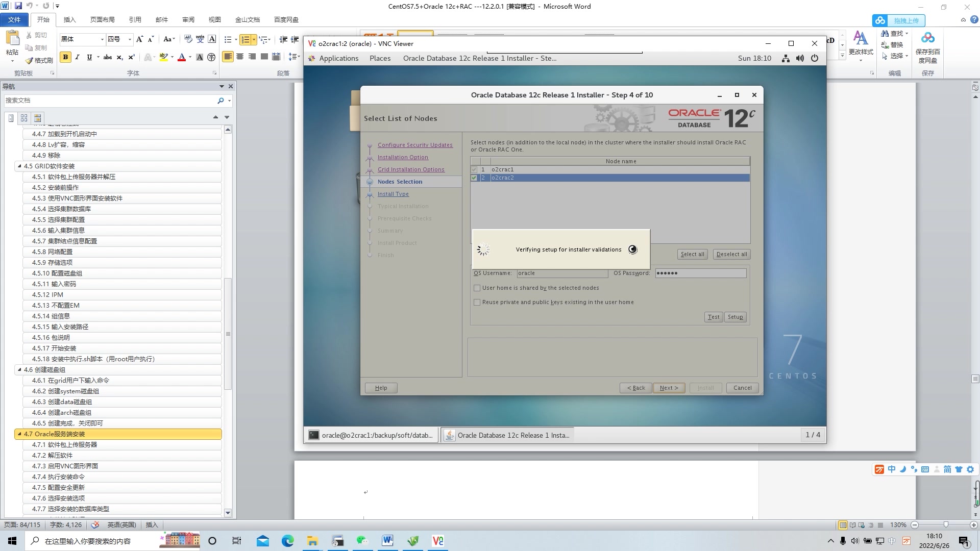
Task: Justify the paragraph text
Action: (264, 57)
